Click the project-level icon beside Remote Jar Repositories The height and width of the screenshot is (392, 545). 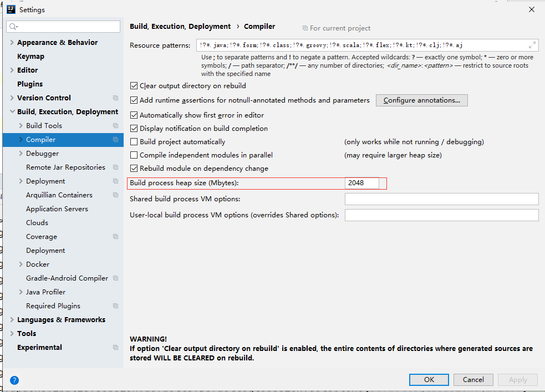pos(115,167)
